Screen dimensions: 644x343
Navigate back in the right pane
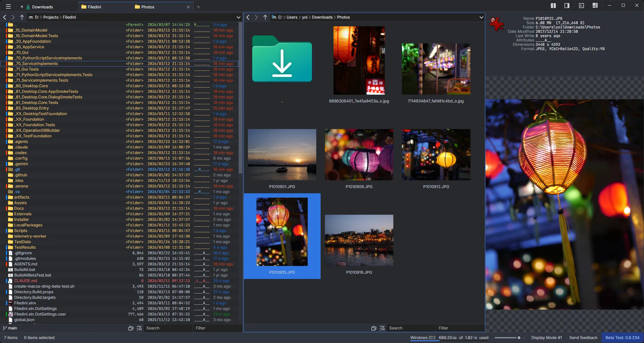click(x=248, y=17)
